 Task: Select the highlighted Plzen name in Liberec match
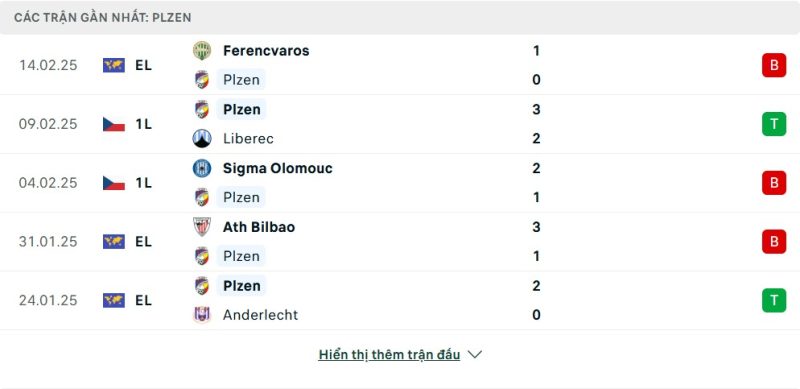click(x=241, y=109)
